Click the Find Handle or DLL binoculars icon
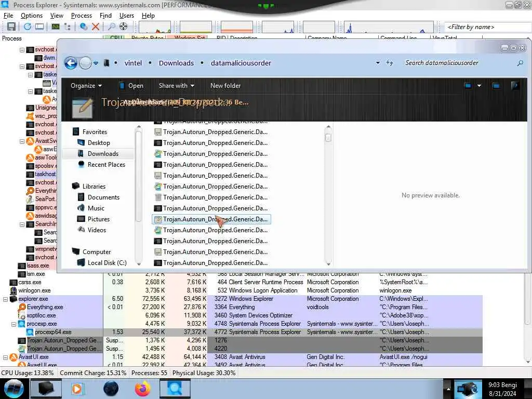This screenshot has width=532, height=399. click(x=111, y=26)
